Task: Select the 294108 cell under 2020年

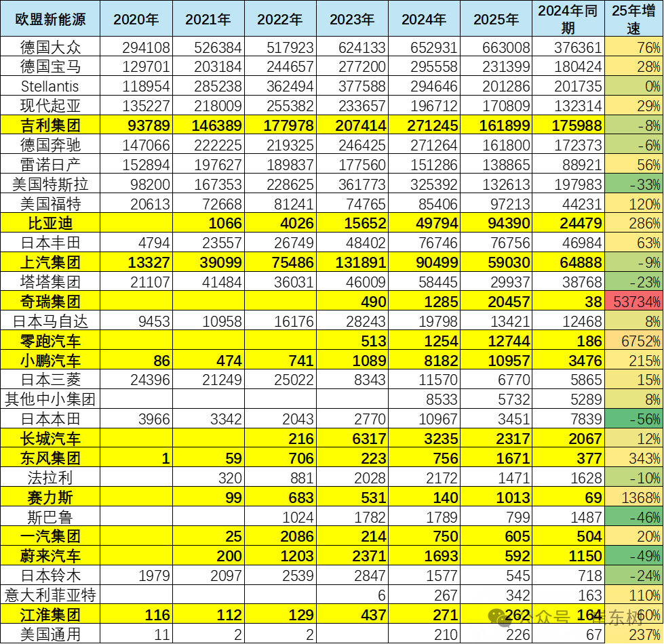Action: (136, 47)
